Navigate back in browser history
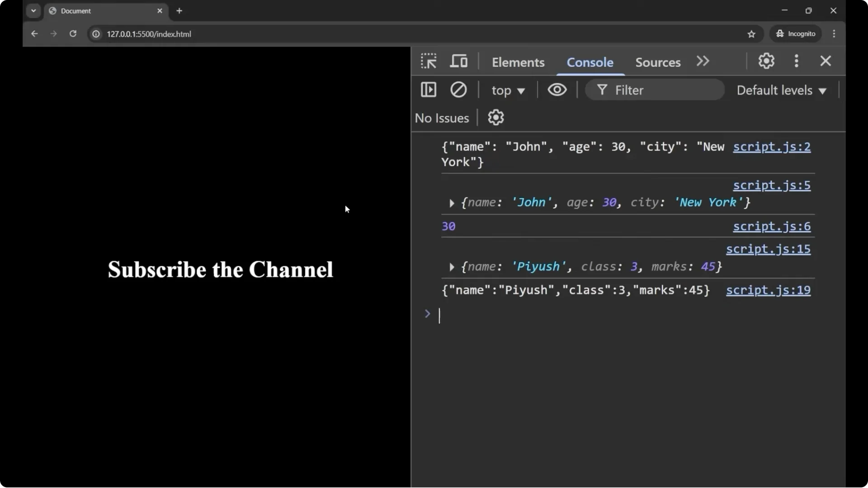This screenshot has width=868, height=488. (x=35, y=33)
